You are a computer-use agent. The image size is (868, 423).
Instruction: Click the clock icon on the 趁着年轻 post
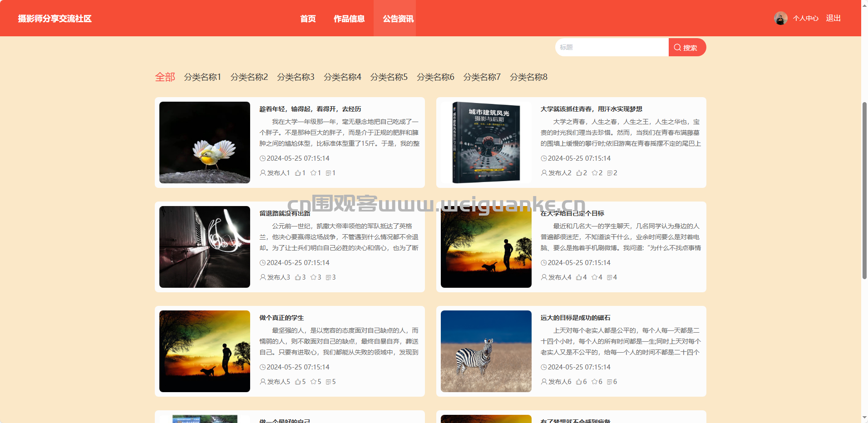[x=262, y=158]
